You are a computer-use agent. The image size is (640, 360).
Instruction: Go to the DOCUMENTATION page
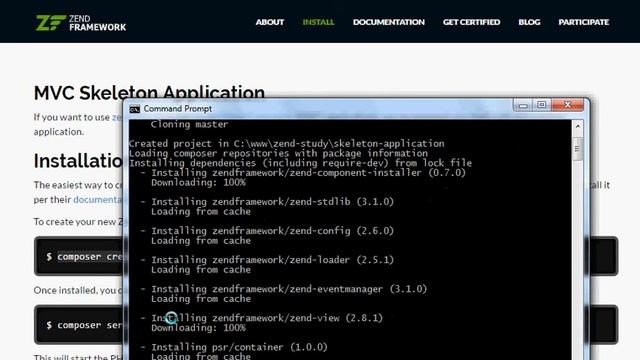coord(389,22)
